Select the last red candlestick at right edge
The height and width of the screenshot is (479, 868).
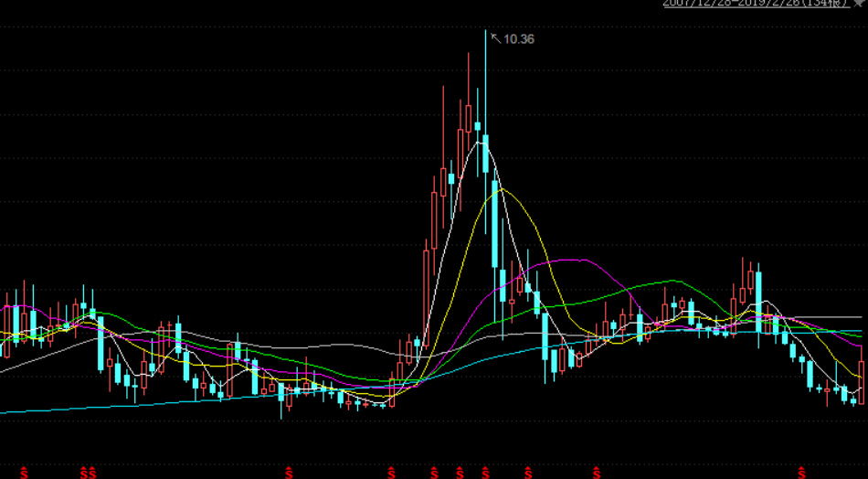[x=862, y=382]
